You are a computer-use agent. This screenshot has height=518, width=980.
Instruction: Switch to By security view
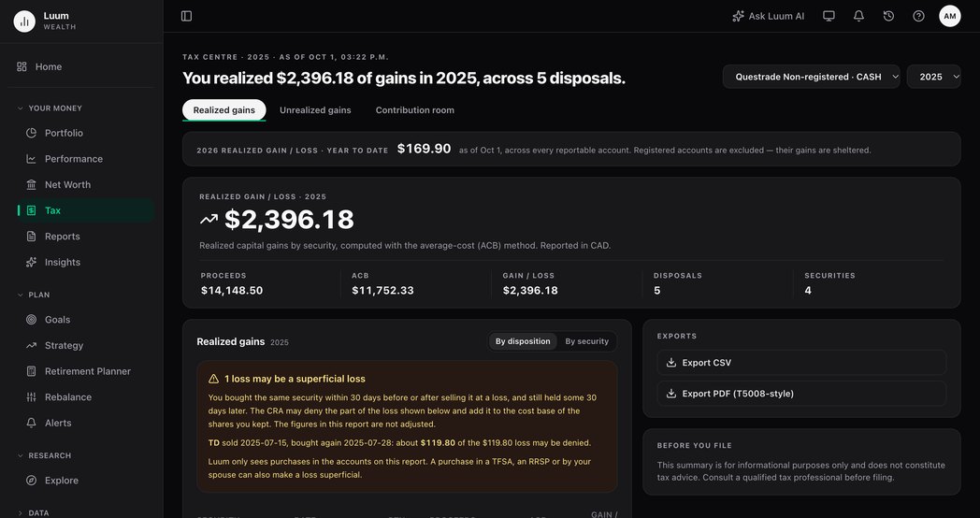coord(587,341)
